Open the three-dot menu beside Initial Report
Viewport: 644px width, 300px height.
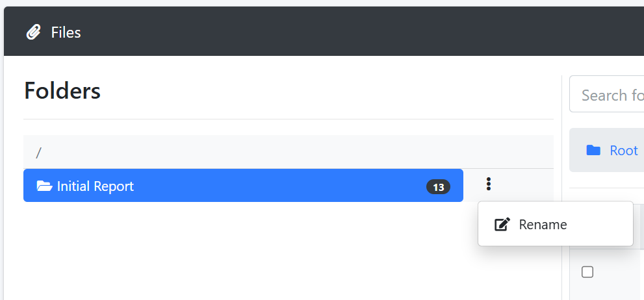(x=488, y=184)
